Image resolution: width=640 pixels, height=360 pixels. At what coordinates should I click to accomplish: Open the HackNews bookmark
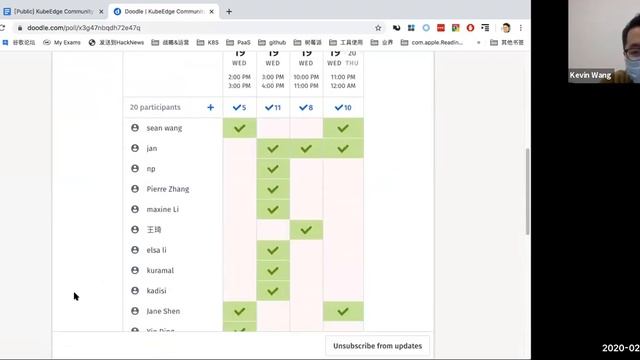[116, 42]
